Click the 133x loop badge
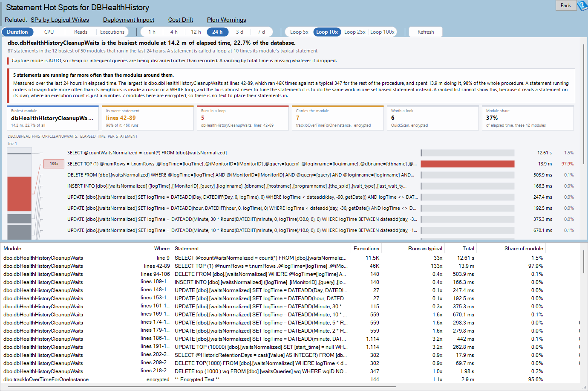Viewport: 588px width, 391px height. coord(54,164)
